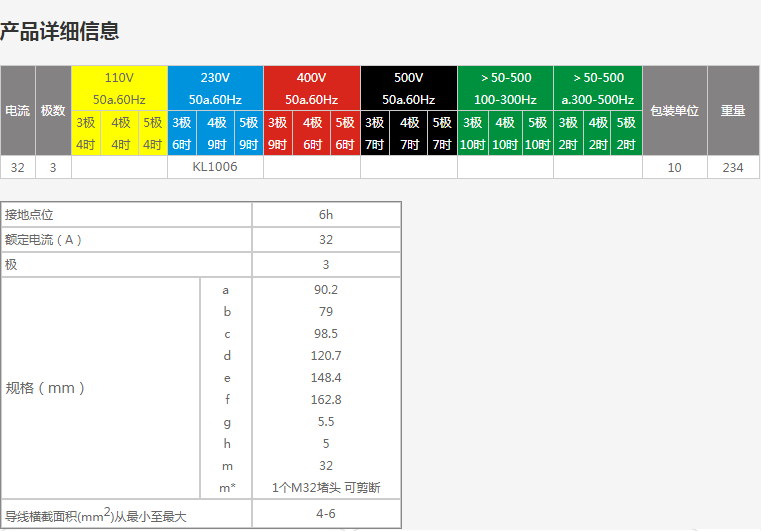Image resolution: width=761 pixels, height=531 pixels.
Task: Click the 1个M32堵头 可剪断 value
Action: (326, 488)
